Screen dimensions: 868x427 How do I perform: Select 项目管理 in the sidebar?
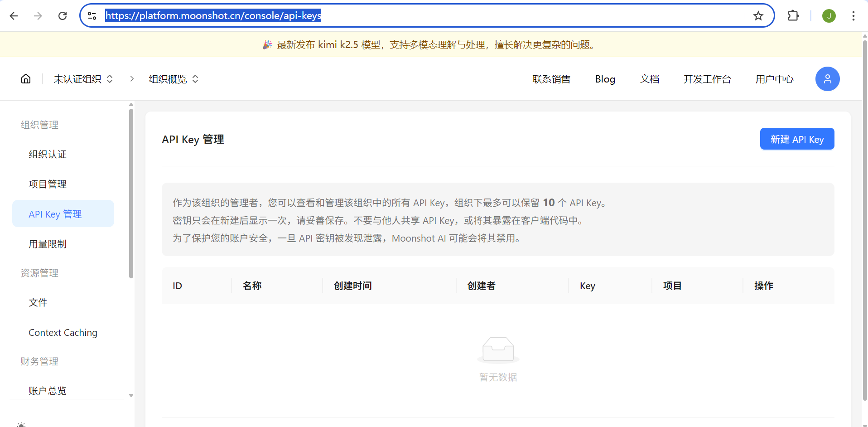[x=63, y=184]
